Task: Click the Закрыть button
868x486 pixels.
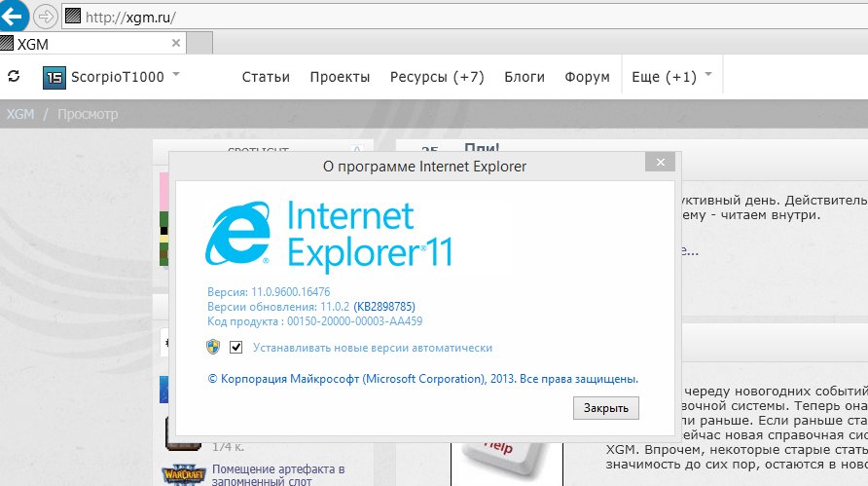Action: [605, 408]
